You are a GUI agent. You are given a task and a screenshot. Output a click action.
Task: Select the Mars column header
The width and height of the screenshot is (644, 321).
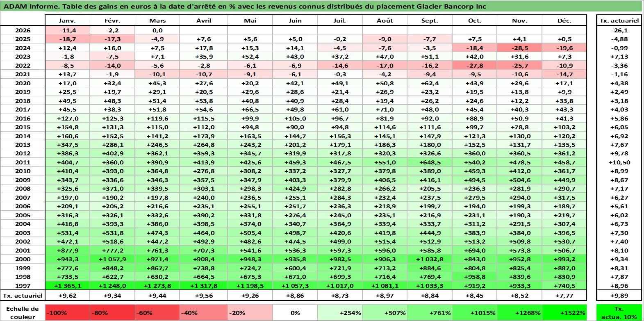[157, 20]
